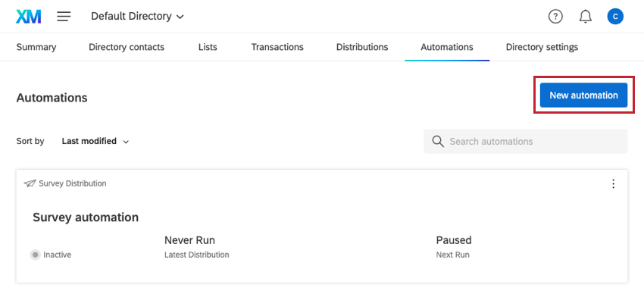Click the Survey Distribution paper plane icon
This screenshot has height=291, width=644.
coord(30,183)
